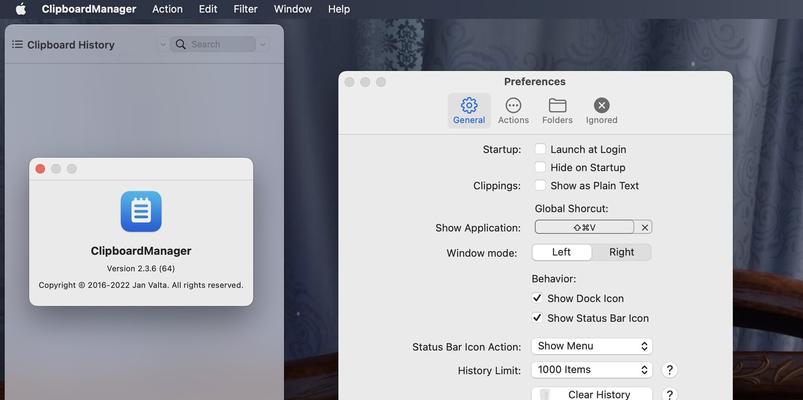The width and height of the screenshot is (803, 400).
Task: Click the Clear History button
Action: [592, 394]
